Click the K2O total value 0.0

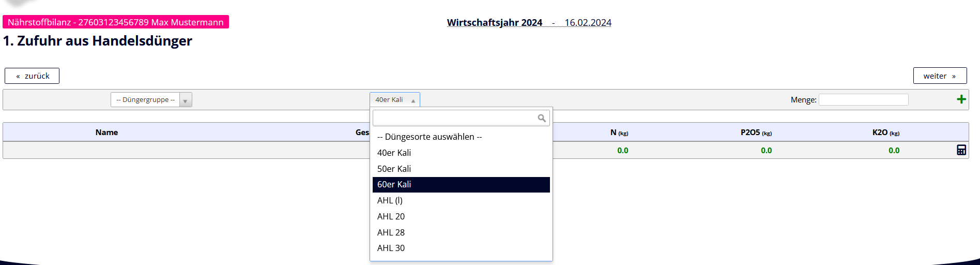pyautogui.click(x=894, y=151)
